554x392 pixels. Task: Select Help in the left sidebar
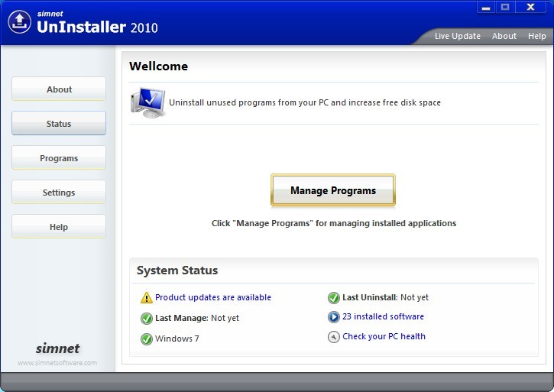pyautogui.click(x=59, y=227)
